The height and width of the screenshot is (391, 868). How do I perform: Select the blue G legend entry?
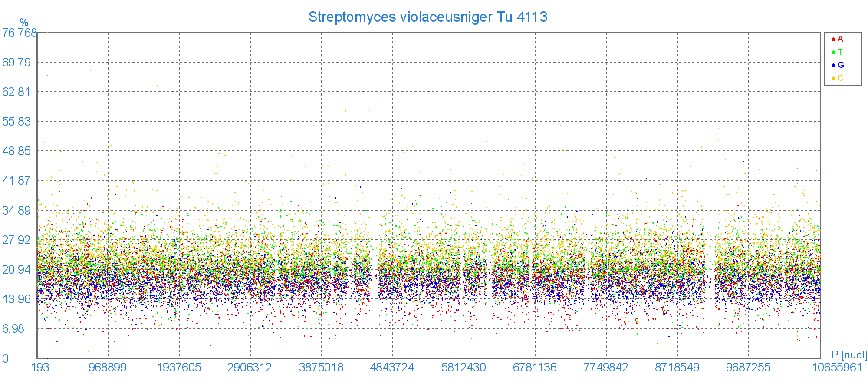(x=838, y=65)
